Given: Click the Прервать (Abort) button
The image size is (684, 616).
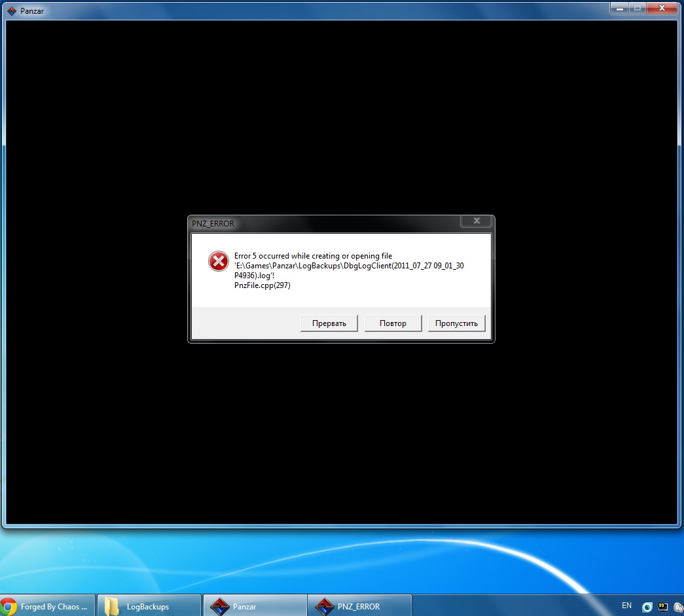Looking at the screenshot, I should pos(329,323).
